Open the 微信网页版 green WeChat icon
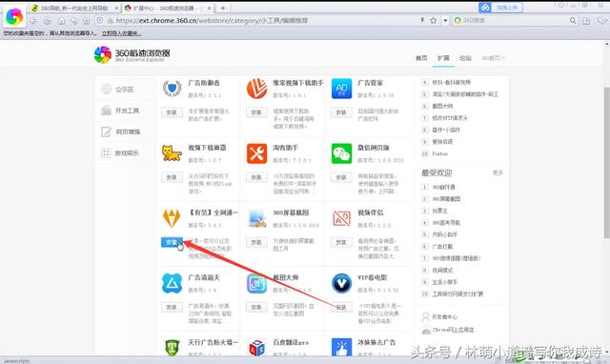This screenshot has height=364, width=610. [x=341, y=153]
